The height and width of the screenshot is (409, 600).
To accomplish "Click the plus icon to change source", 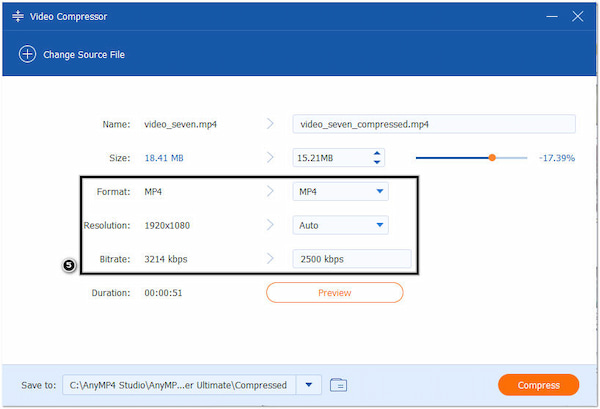I will pyautogui.click(x=27, y=54).
